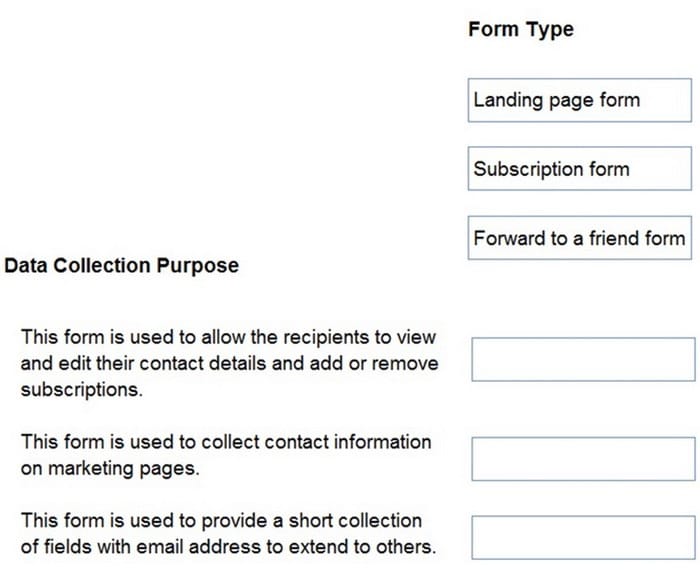Click empty answer box beside marketing pages description
The width and height of the screenshot is (700, 577).
point(583,459)
